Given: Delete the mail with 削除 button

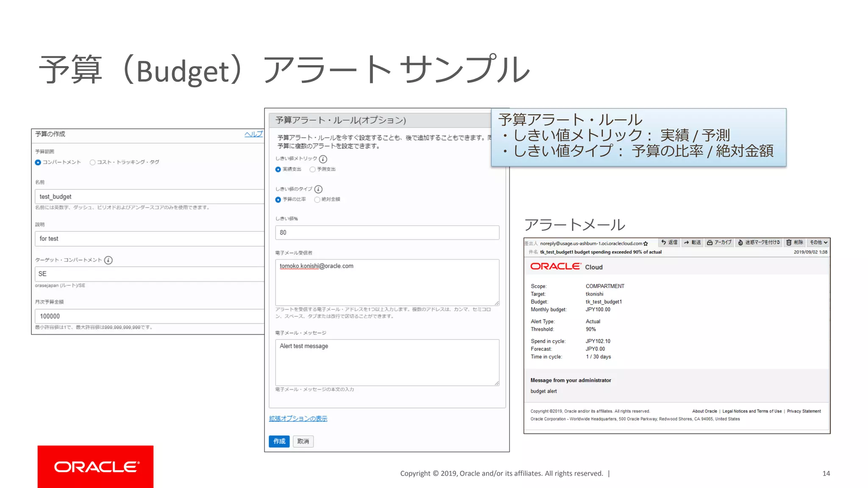Looking at the screenshot, I should point(795,242).
